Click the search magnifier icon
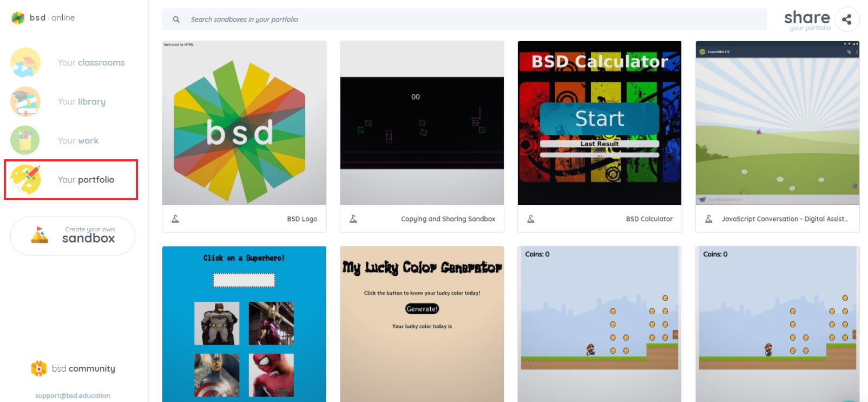868x402 pixels. click(x=176, y=20)
